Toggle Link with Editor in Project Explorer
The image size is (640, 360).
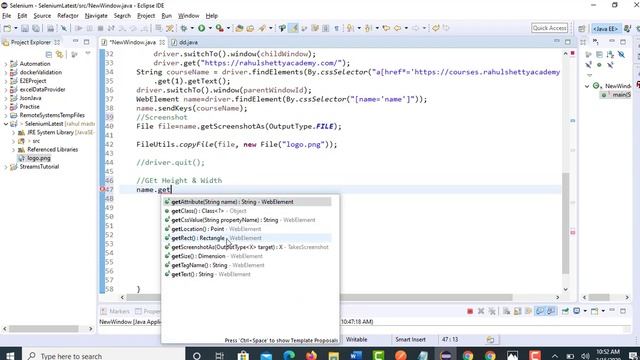[60, 54]
